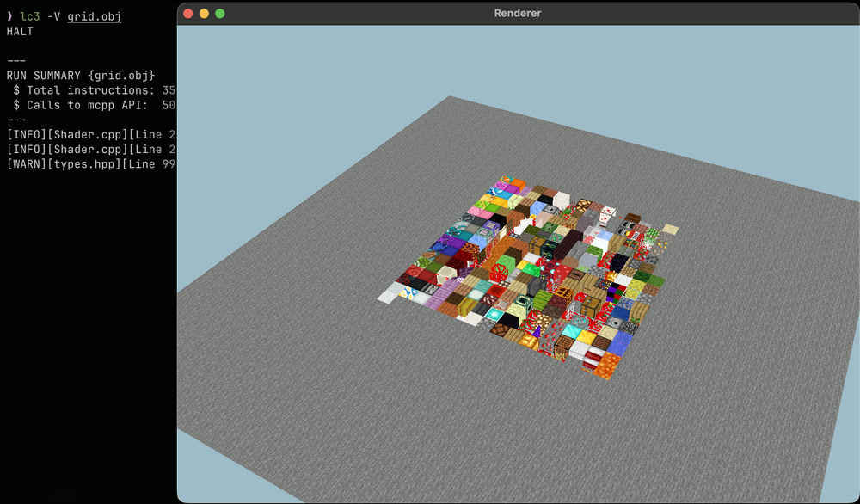Select the orange lava block at grid's bottom corner

(x=607, y=366)
